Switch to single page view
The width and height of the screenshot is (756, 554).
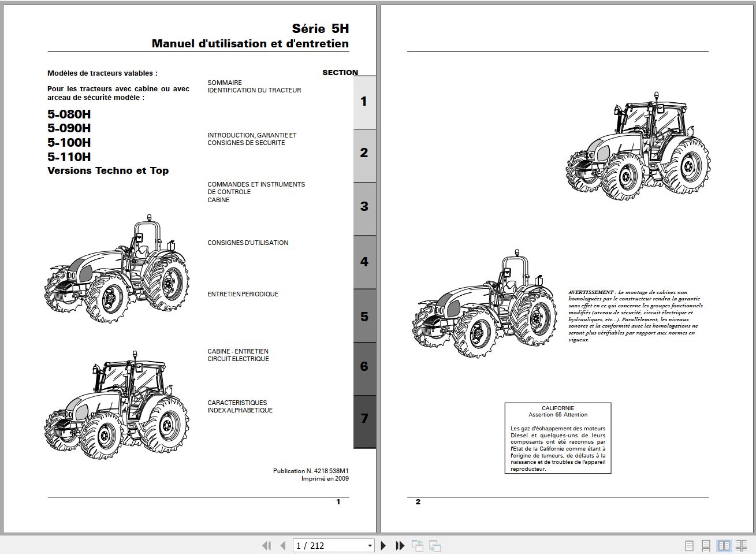[689, 545]
